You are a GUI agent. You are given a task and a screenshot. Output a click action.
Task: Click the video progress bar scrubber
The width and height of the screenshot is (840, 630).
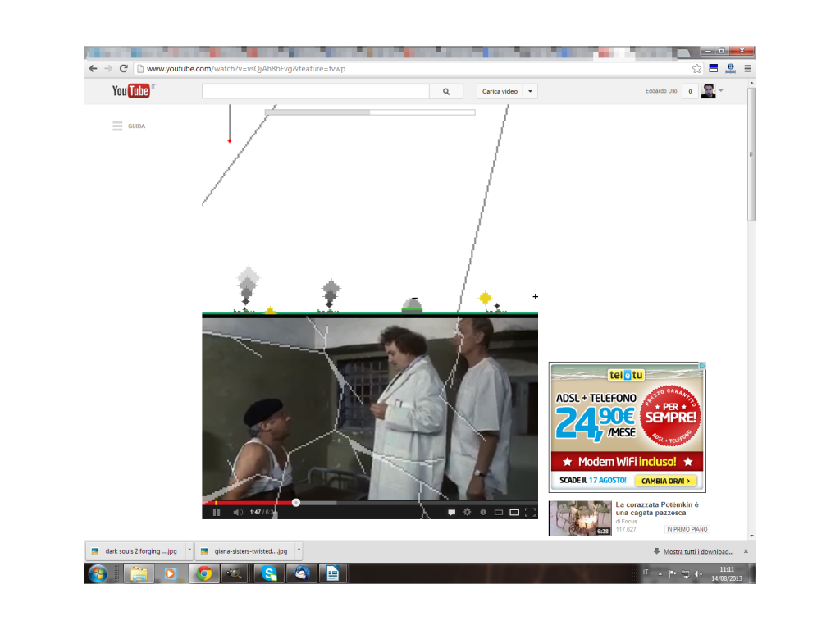tap(296, 502)
